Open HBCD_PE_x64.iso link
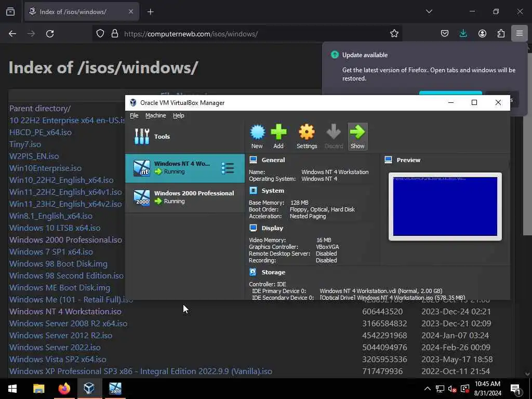The height and width of the screenshot is (399, 532). [41, 132]
